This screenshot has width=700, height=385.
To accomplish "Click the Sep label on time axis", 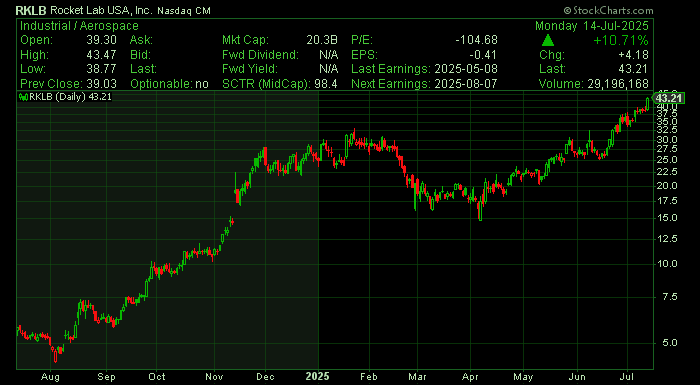I will [106, 377].
